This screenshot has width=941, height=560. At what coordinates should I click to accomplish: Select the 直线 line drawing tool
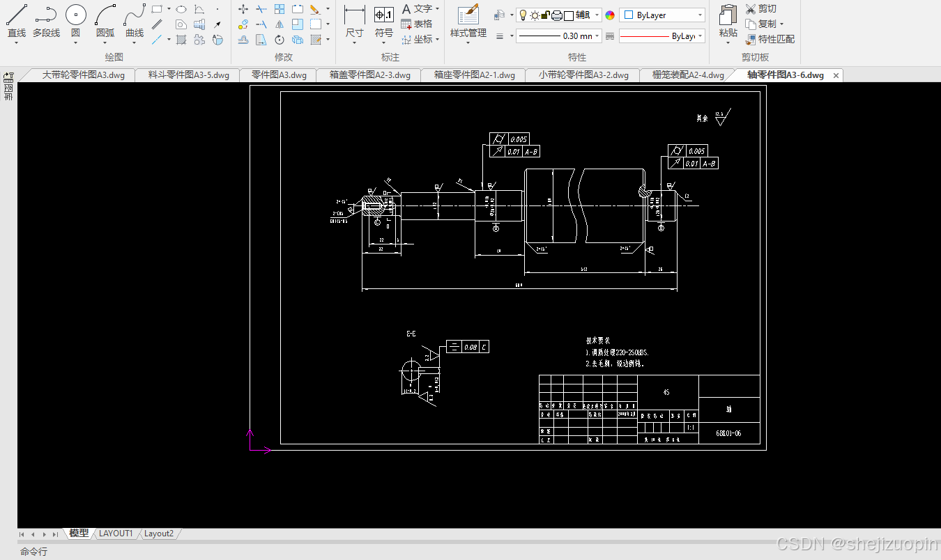pos(17,21)
